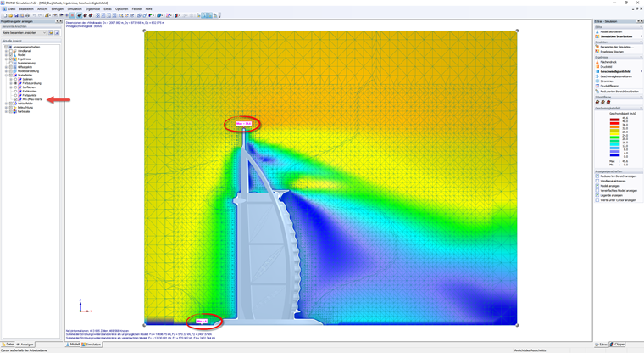Open the Hilfe menu

click(x=148, y=9)
